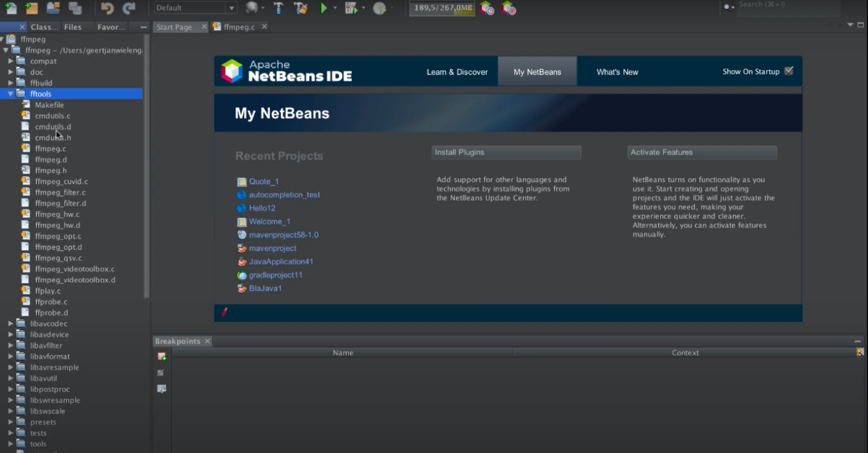Click the search magnifier icon
The height and width of the screenshot is (453, 868).
[728, 7]
